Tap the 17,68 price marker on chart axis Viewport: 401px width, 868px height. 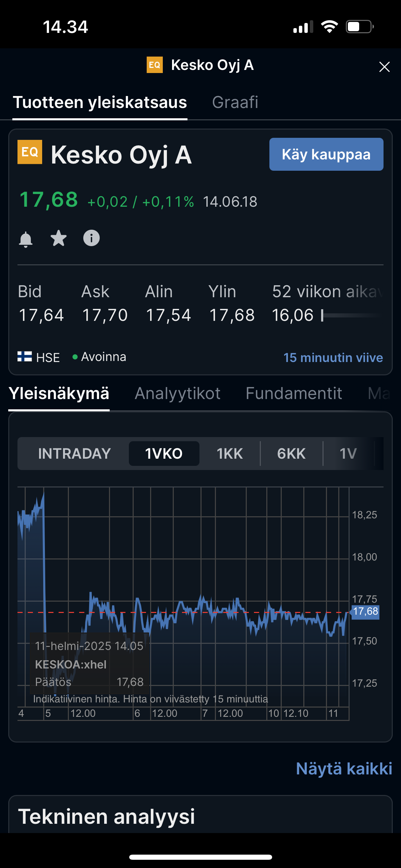click(x=365, y=611)
